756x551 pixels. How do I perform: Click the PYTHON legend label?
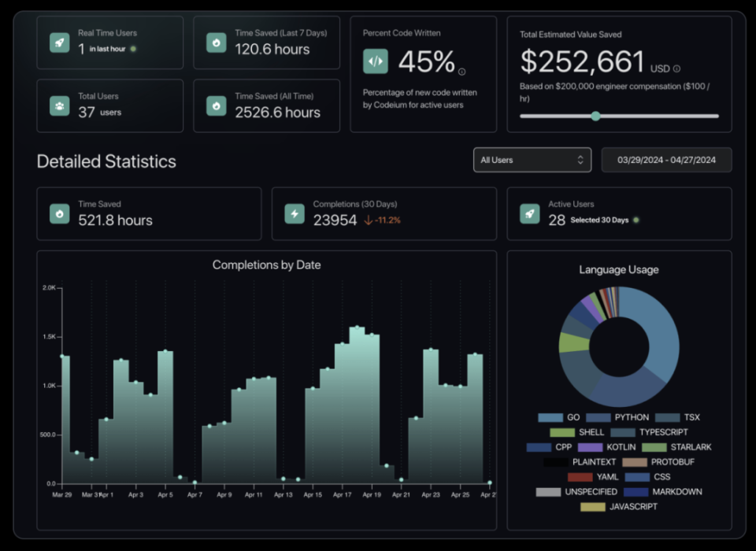tap(632, 417)
